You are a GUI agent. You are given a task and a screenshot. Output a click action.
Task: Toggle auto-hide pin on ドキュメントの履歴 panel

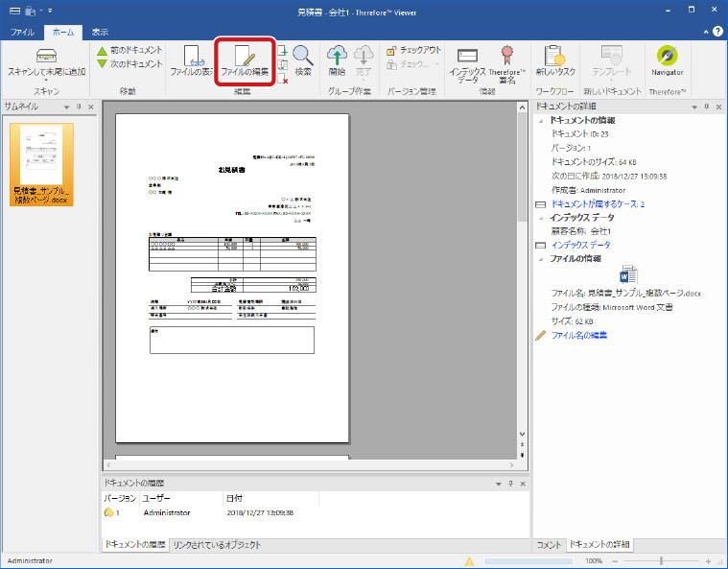[x=510, y=485]
